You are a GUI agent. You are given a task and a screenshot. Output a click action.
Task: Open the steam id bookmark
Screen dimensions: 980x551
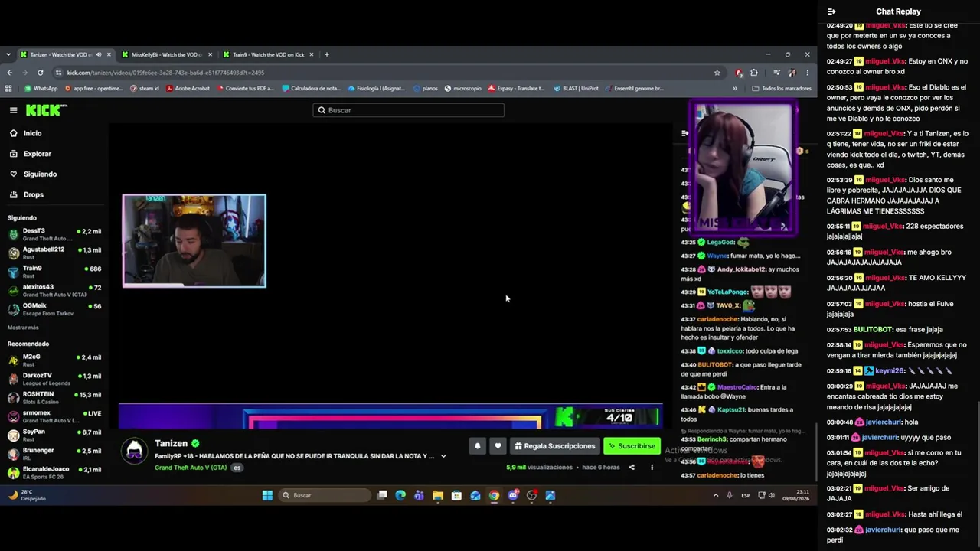[145, 89]
